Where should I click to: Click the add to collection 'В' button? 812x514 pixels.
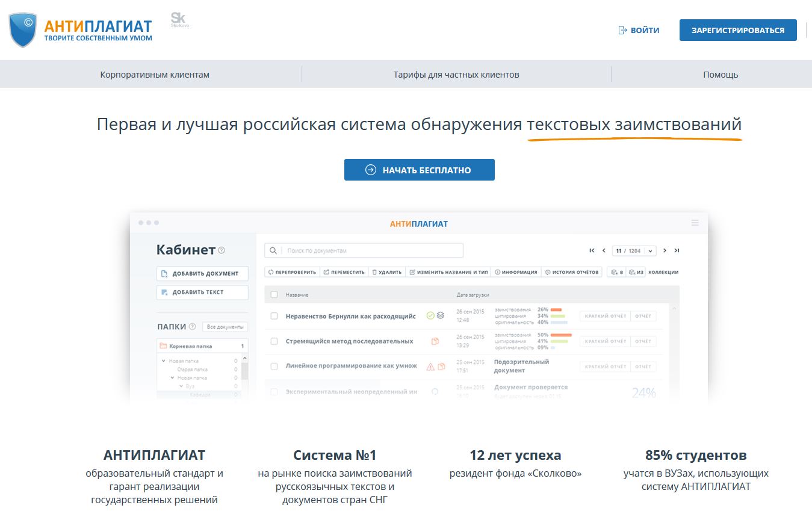[x=616, y=272]
